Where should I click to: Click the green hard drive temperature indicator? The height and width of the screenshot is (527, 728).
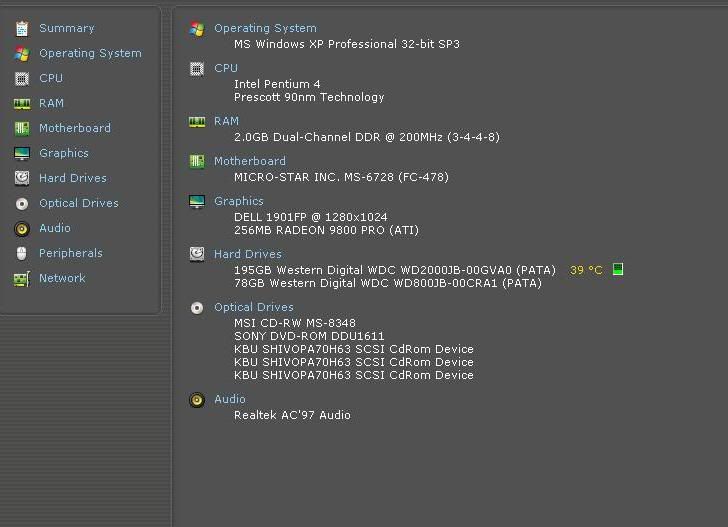pos(617,269)
